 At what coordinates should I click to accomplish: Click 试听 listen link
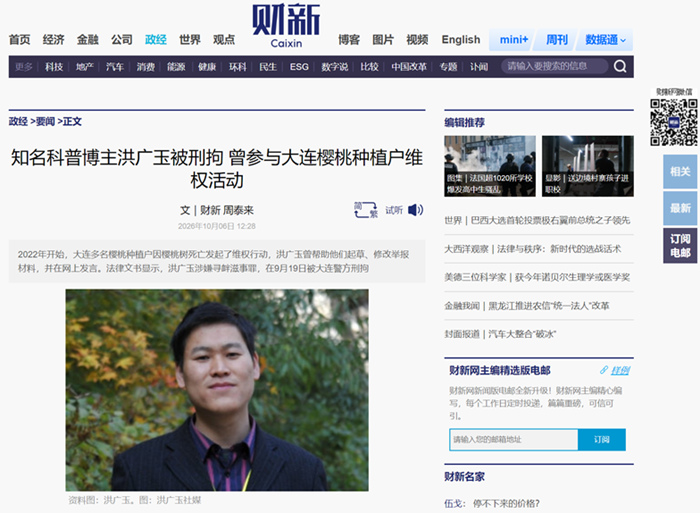[394, 210]
